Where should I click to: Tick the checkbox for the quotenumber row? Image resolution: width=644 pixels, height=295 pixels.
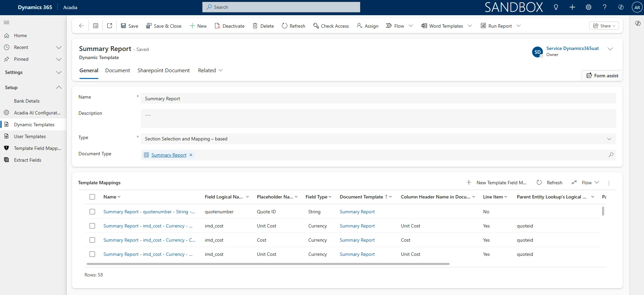pyautogui.click(x=92, y=212)
